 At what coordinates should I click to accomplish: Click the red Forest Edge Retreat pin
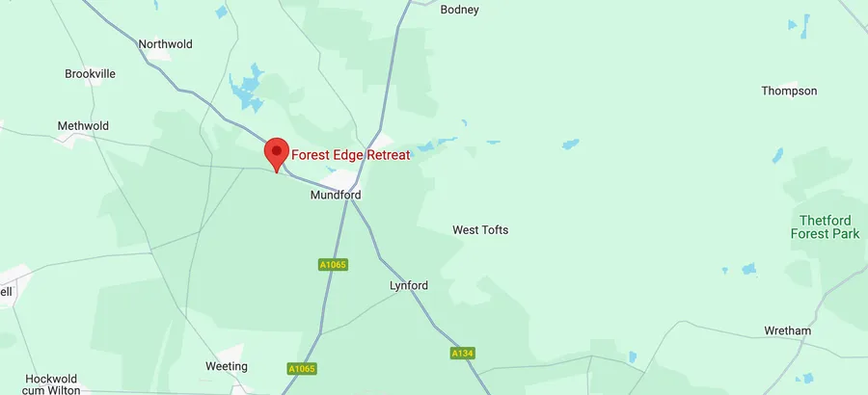pos(276,154)
